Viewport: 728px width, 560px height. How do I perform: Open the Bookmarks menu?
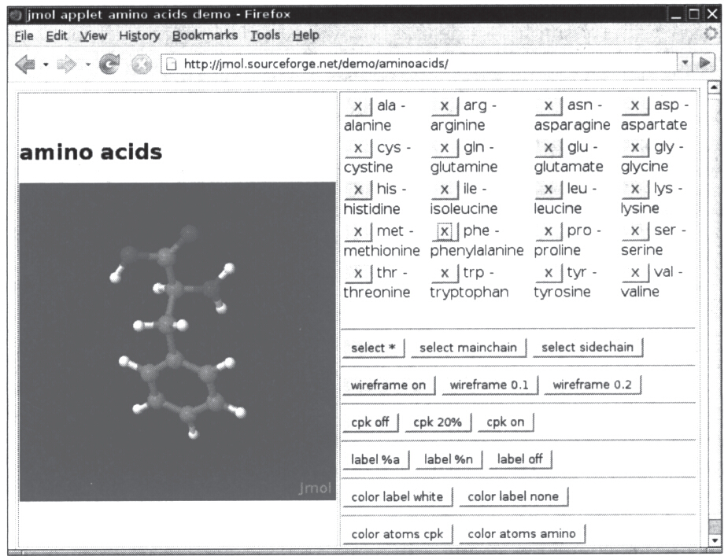point(205,35)
